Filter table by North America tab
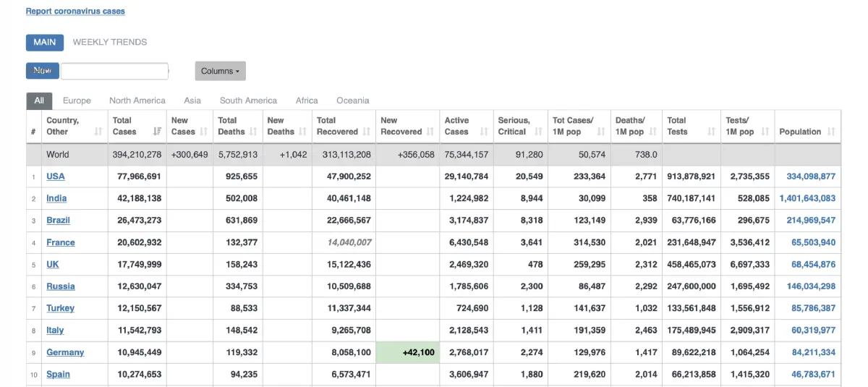The width and height of the screenshot is (868, 387). pyautogui.click(x=137, y=101)
